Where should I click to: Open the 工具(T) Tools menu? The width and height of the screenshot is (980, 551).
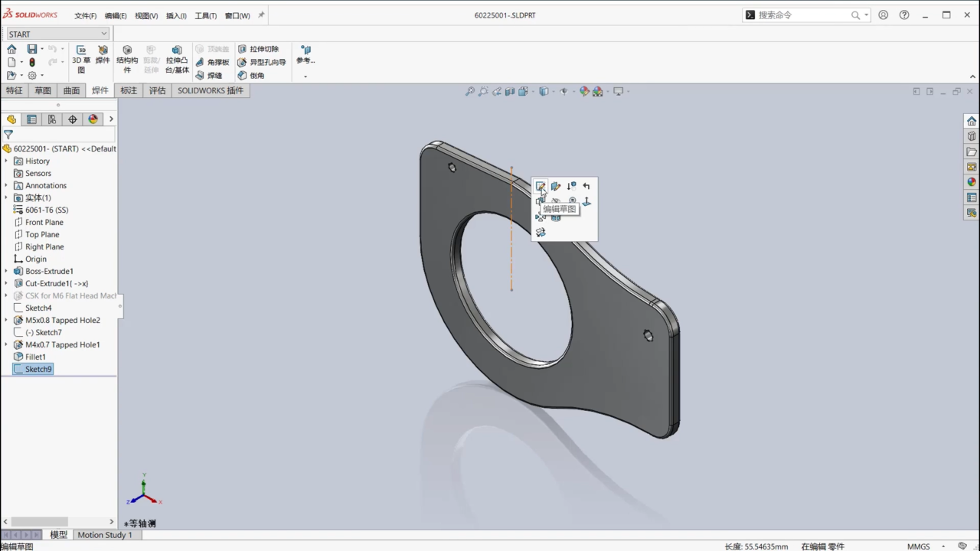coord(206,15)
